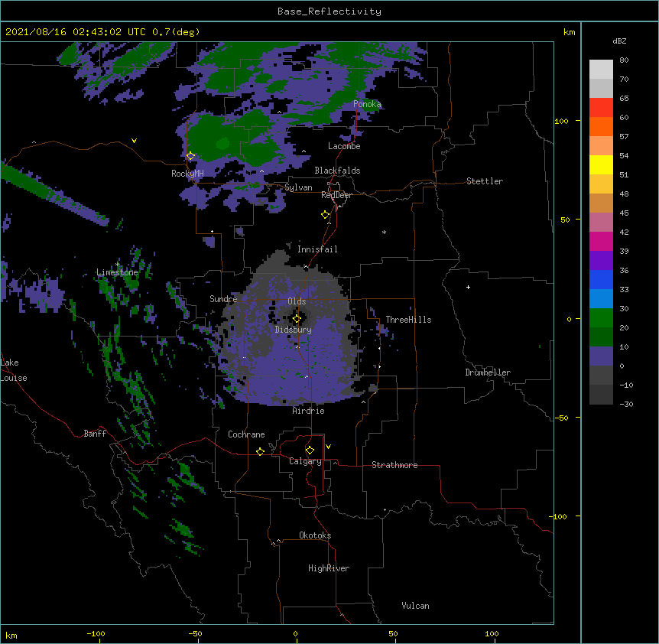
Task: Select the ThreeHills town label
Action: click(x=408, y=320)
